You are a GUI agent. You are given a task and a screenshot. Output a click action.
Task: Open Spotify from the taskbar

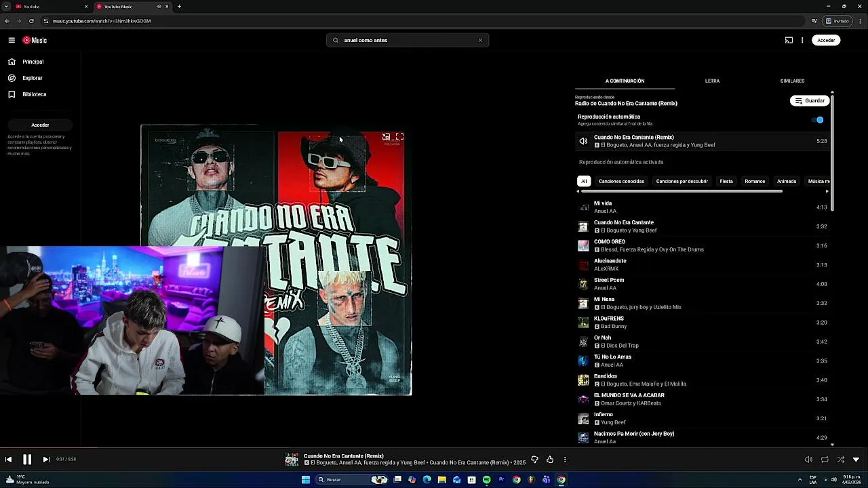pos(486,480)
